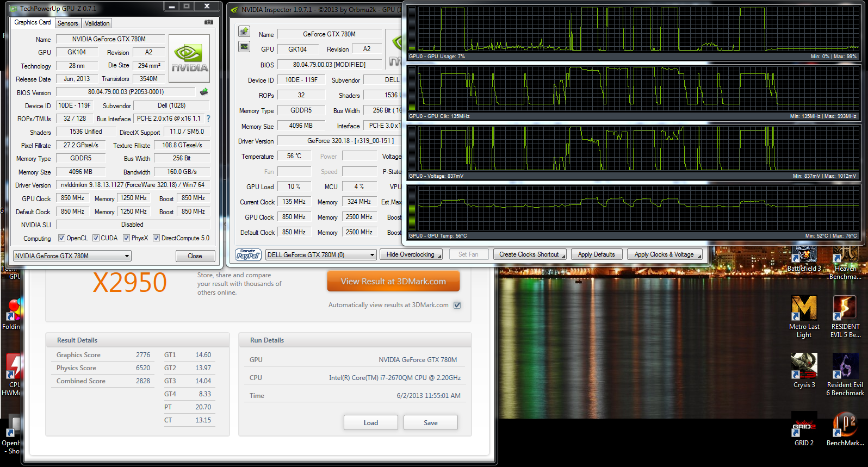Click the GPU-Z Close button
The image size is (868, 467).
(x=195, y=256)
